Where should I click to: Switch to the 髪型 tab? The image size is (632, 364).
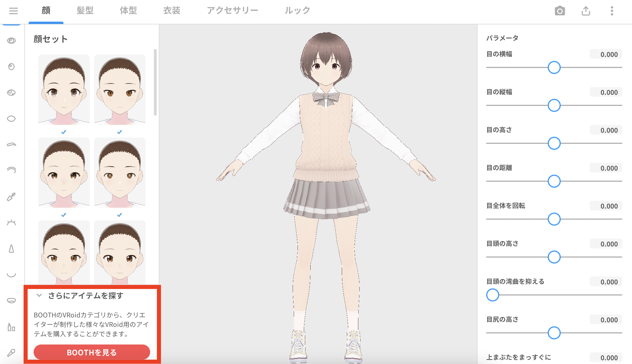pos(85,11)
